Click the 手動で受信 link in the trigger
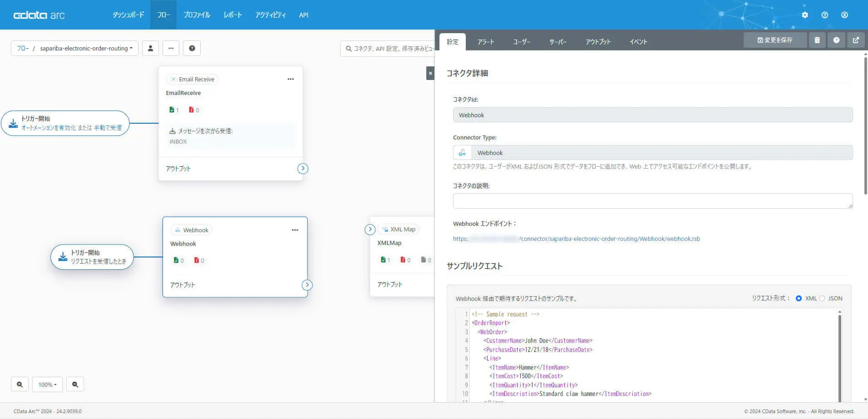The width and height of the screenshot is (868, 419). click(x=108, y=128)
